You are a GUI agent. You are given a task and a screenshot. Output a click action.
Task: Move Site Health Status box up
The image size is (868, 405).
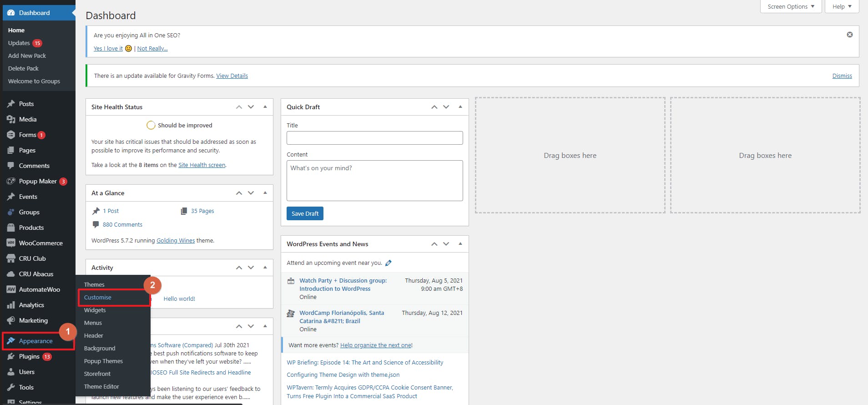(239, 107)
